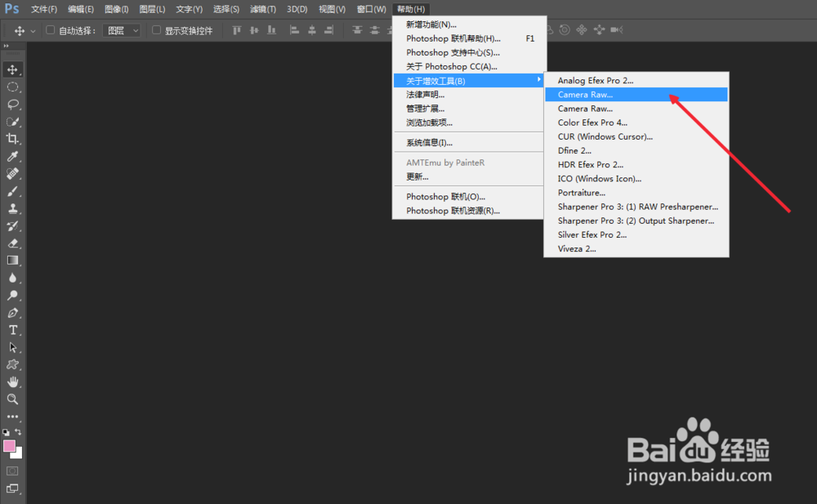Enable the 自动选择 checkbox
The height and width of the screenshot is (504, 817).
(x=50, y=30)
